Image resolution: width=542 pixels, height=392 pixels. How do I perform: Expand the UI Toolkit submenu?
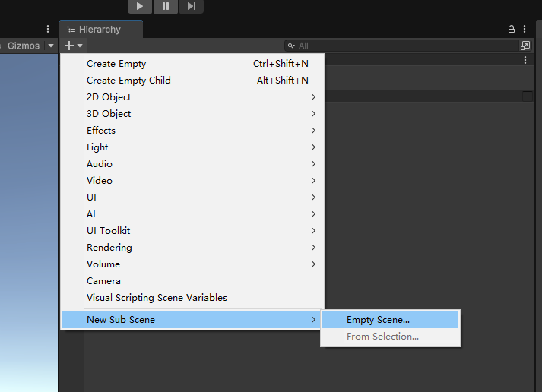point(193,231)
